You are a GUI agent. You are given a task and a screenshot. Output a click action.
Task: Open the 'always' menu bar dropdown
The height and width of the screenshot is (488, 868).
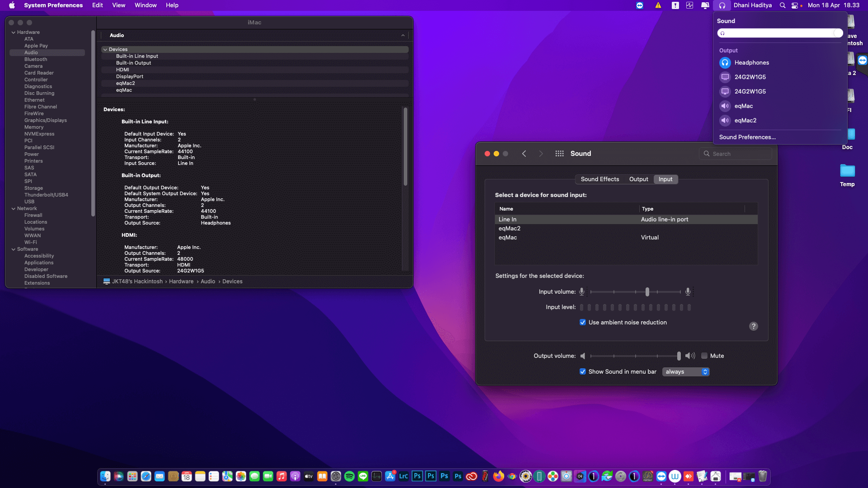tap(686, 371)
